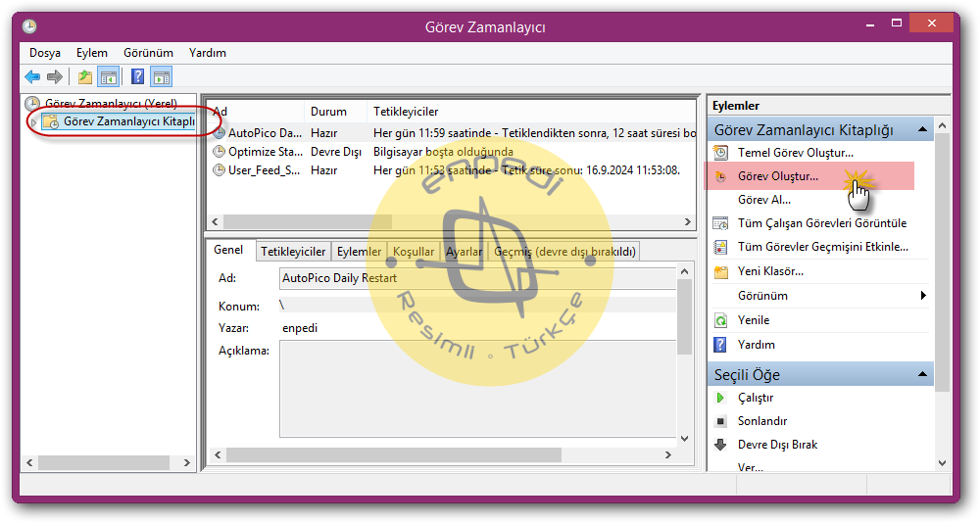
Task: Switch to the Genel tab
Action: coord(228,250)
